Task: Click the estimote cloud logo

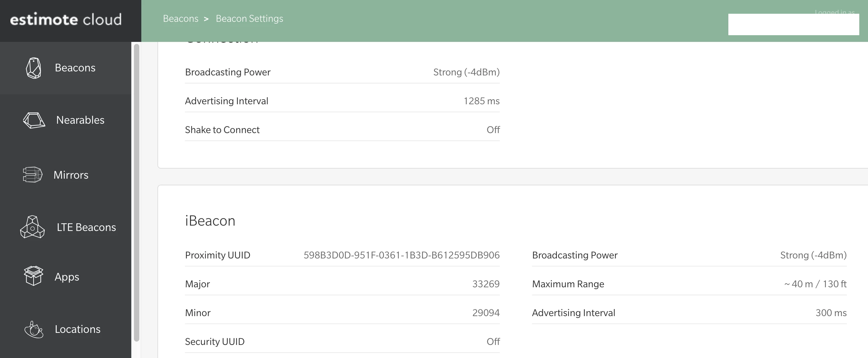Action: [x=66, y=19]
